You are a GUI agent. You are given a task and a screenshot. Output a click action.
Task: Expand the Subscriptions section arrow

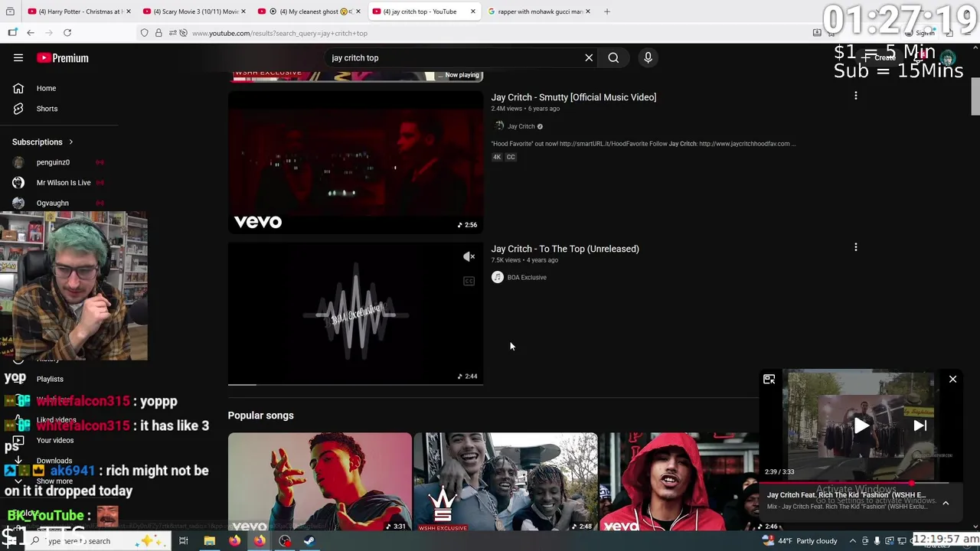70,142
